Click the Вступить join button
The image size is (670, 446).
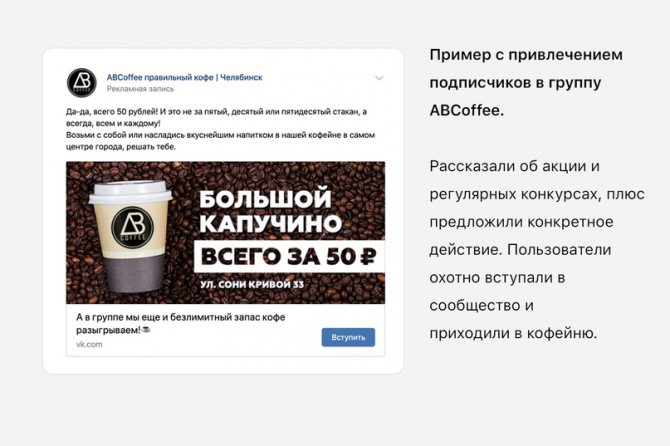pyautogui.click(x=348, y=337)
